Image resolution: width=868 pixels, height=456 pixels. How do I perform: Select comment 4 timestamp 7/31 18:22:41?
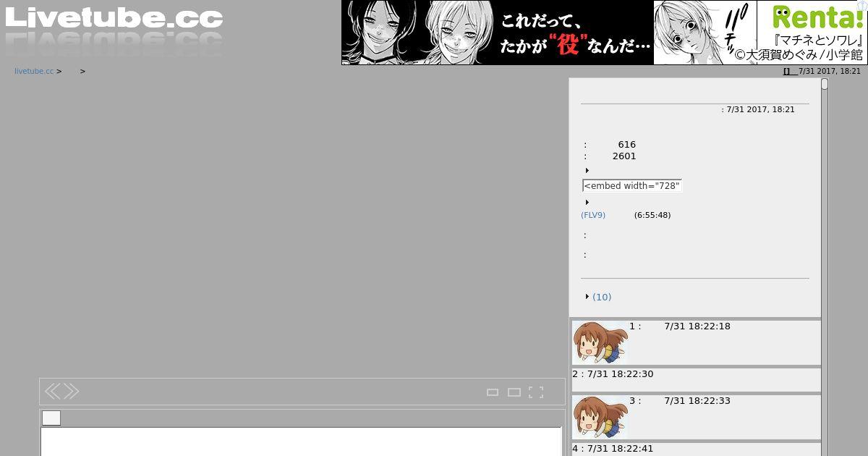tap(620, 449)
